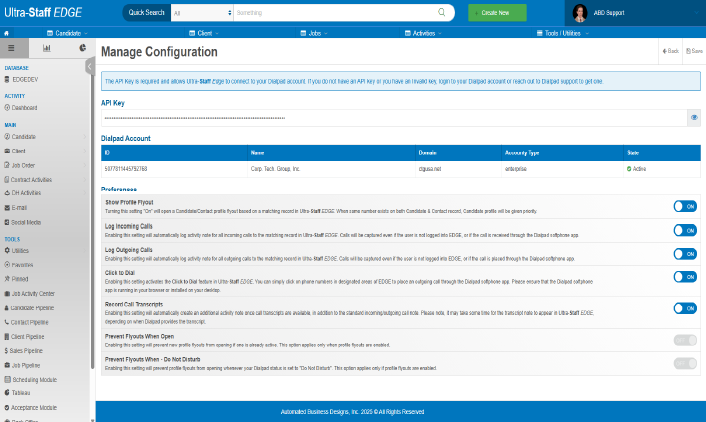The image size is (706, 422).
Task: Click the Quick Search label button
Action: (x=146, y=13)
